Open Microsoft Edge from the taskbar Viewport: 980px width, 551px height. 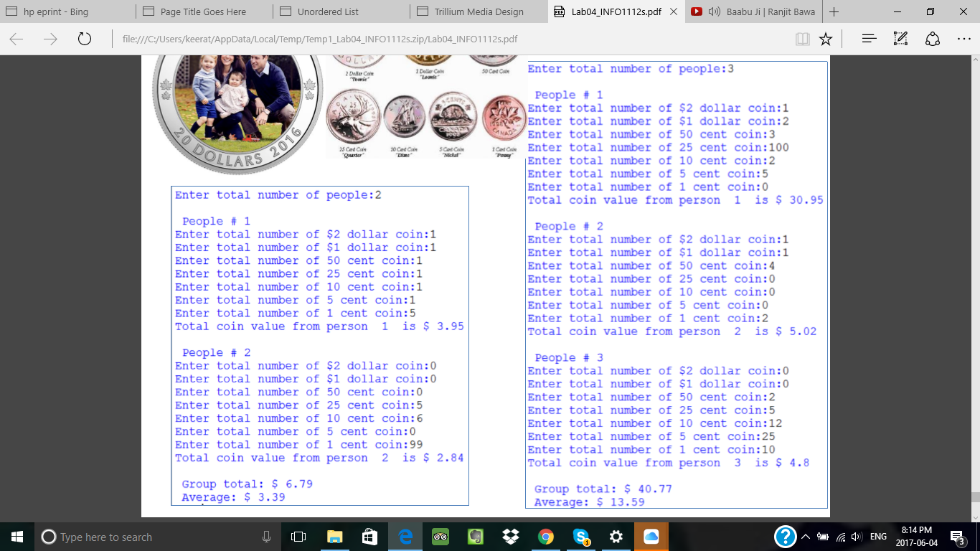pos(405,537)
